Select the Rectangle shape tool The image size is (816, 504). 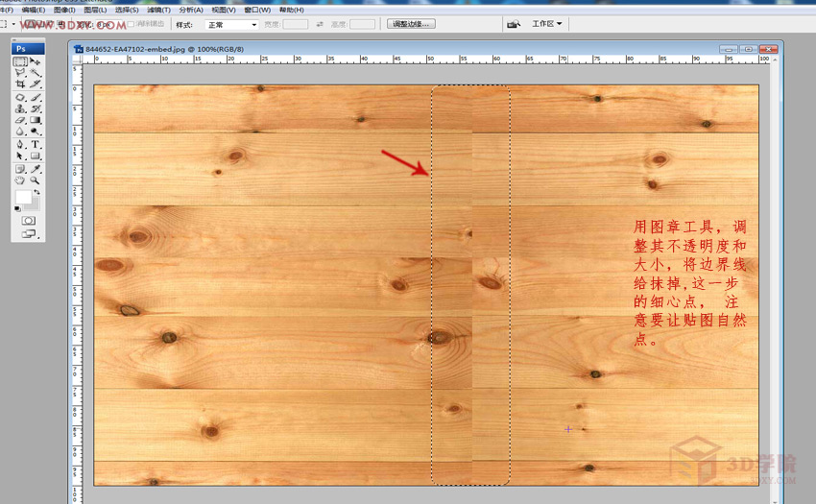pos(36,156)
